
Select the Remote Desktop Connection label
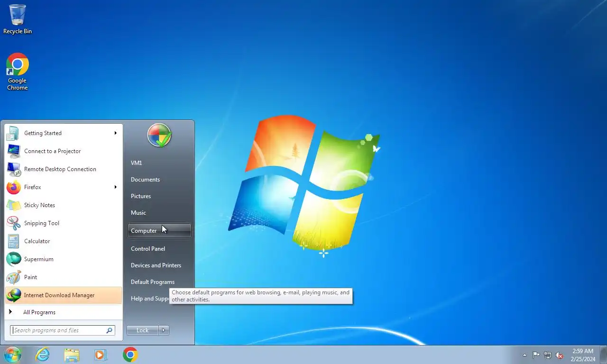60,169
